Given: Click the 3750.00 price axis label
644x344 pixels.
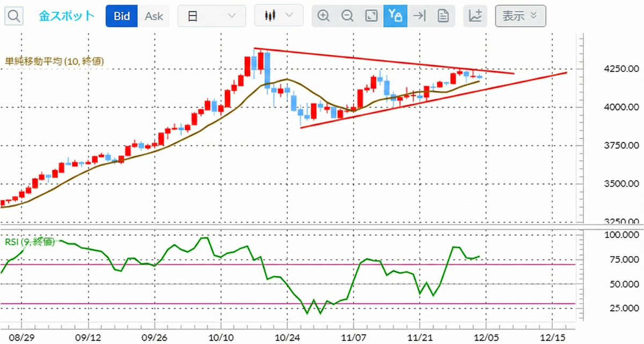Looking at the screenshot, I should click(623, 145).
